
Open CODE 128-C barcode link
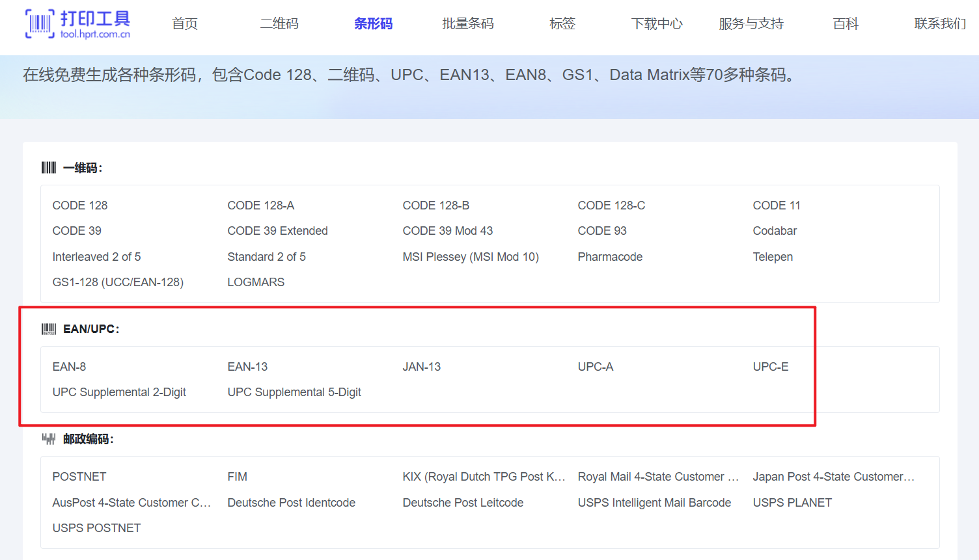tap(611, 206)
